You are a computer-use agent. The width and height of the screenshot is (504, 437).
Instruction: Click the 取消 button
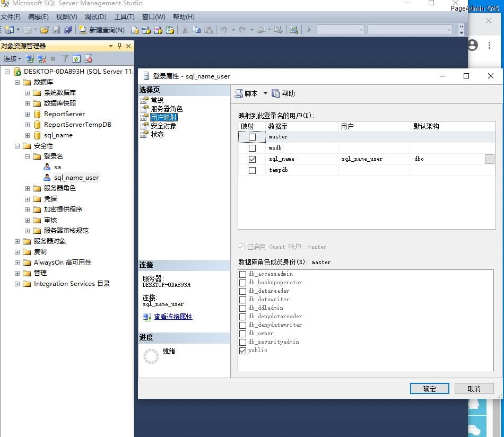coord(474,389)
